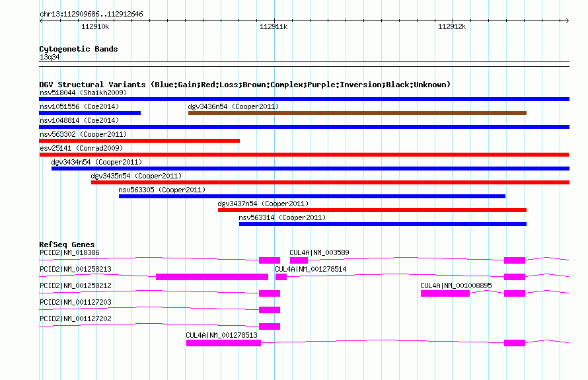This screenshot has height=380, width=588.
Task: Click the red loss bar of nsv563302
Action: (139, 141)
